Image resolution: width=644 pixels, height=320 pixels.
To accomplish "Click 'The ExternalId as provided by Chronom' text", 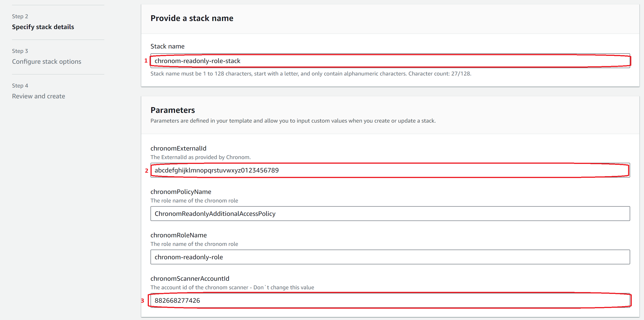I will click(x=201, y=157).
